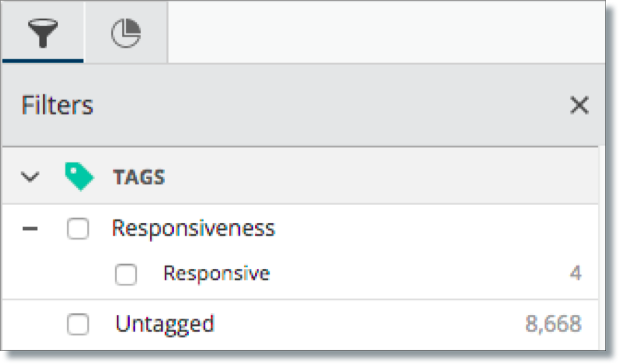Click the TAGS header bar empty space
Viewport: 619px width, 364px height.
379,176
